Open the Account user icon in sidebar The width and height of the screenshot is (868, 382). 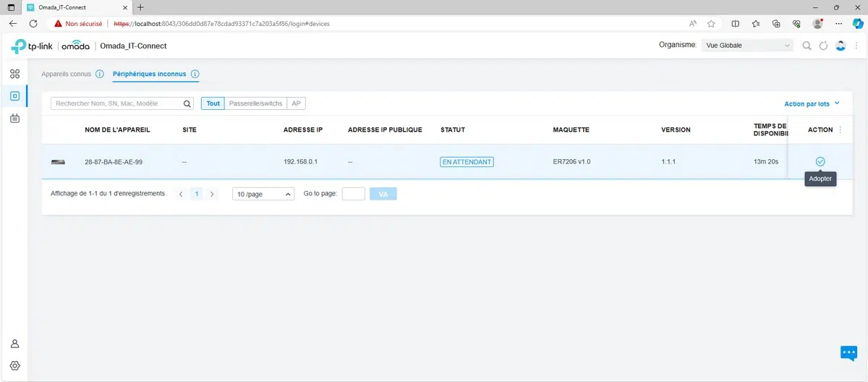pos(14,344)
